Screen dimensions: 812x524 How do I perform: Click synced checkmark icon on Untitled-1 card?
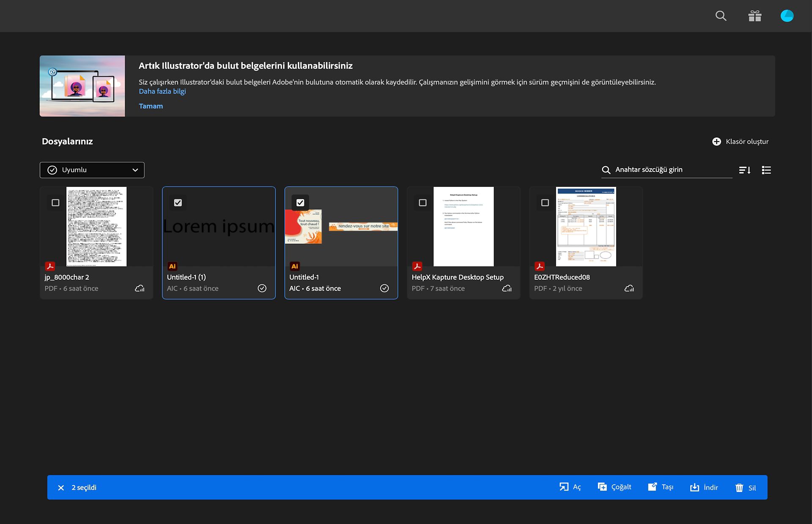coord(384,288)
